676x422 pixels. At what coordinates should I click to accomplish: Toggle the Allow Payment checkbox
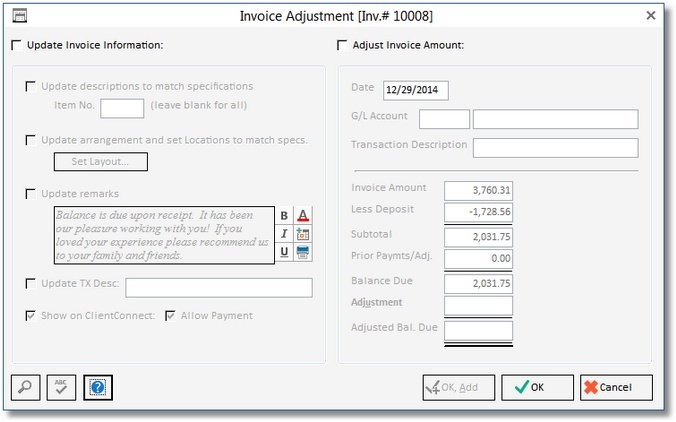tap(170, 316)
